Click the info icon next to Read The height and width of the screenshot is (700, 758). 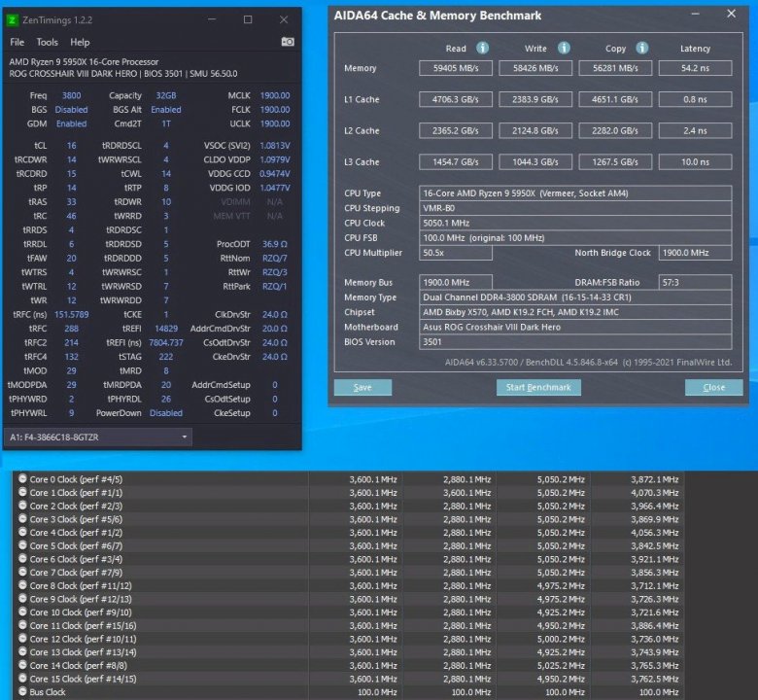click(x=482, y=48)
